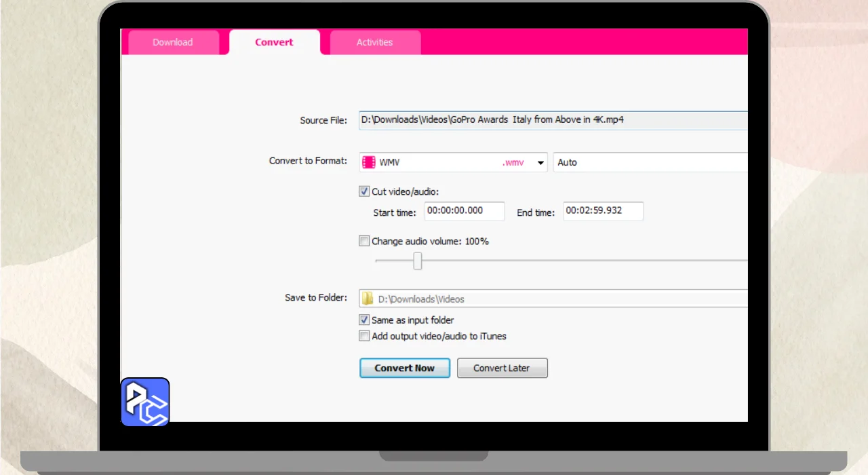Click the End time field

[603, 211]
